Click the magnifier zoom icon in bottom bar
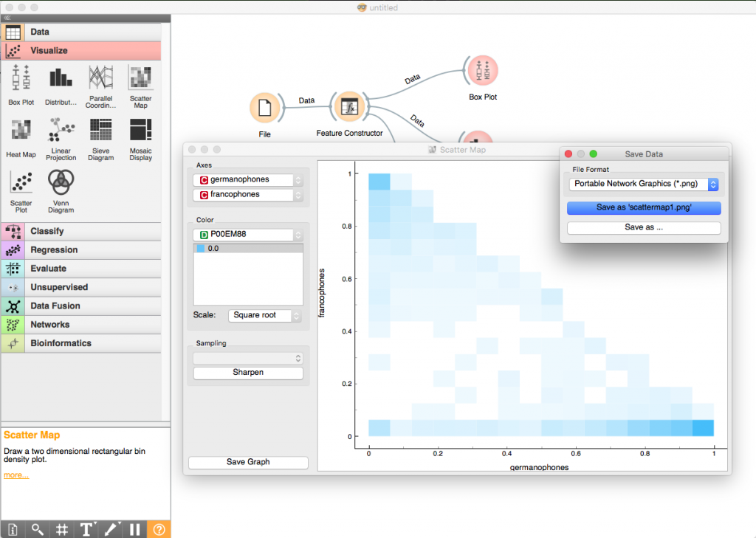 pos(37,530)
